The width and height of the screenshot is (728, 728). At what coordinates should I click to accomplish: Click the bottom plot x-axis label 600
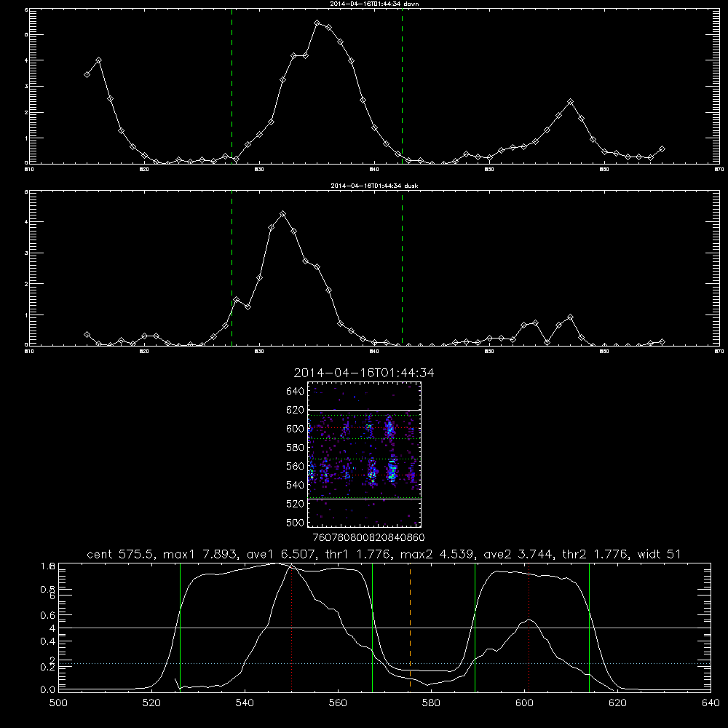[x=524, y=703]
